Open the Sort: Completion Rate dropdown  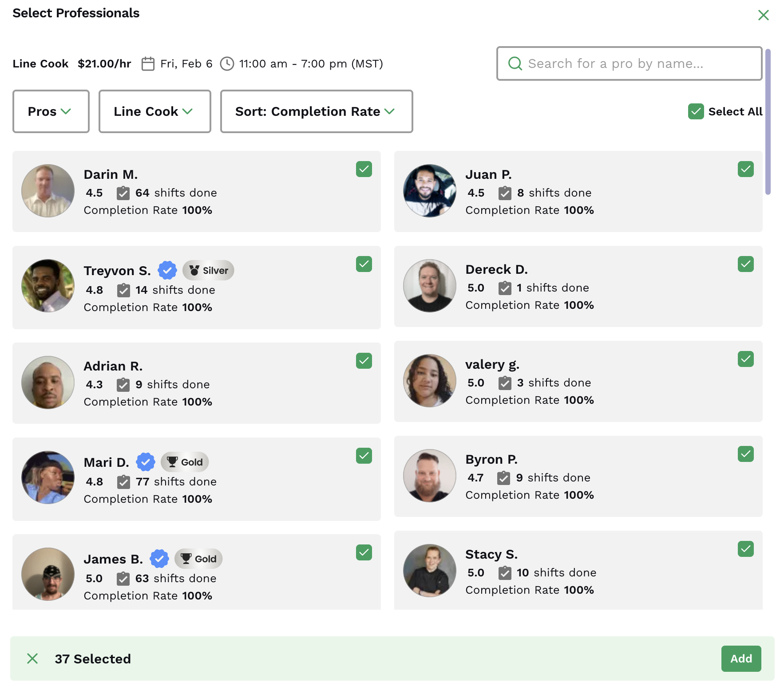coord(316,111)
